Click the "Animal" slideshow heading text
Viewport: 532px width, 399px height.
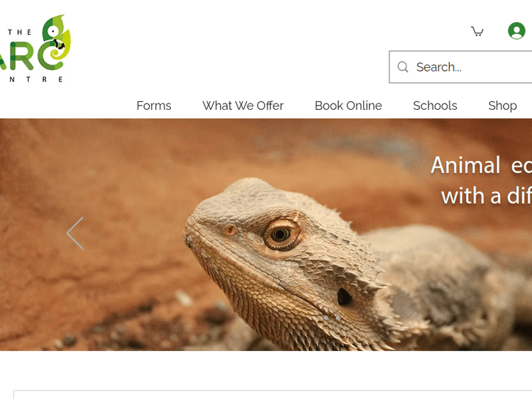click(x=465, y=165)
